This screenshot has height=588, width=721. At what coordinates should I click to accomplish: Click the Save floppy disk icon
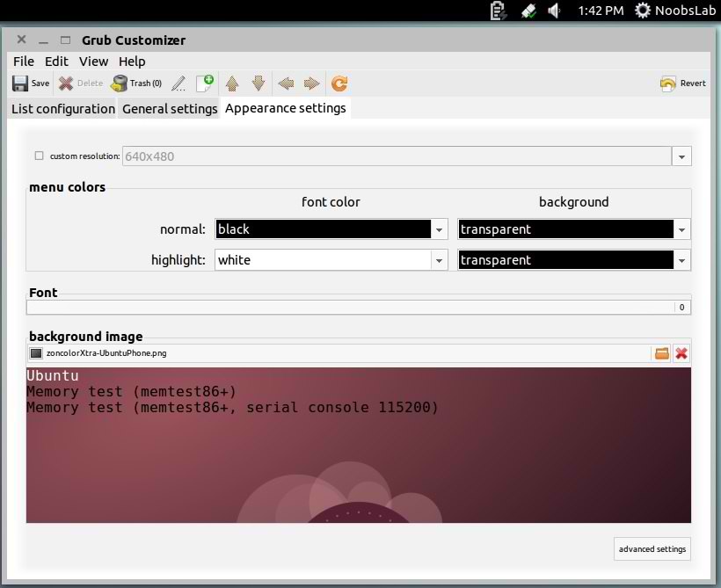pos(20,83)
